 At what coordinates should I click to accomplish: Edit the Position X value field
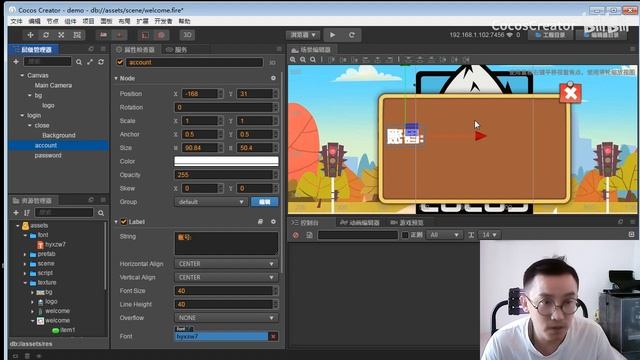[200, 93]
